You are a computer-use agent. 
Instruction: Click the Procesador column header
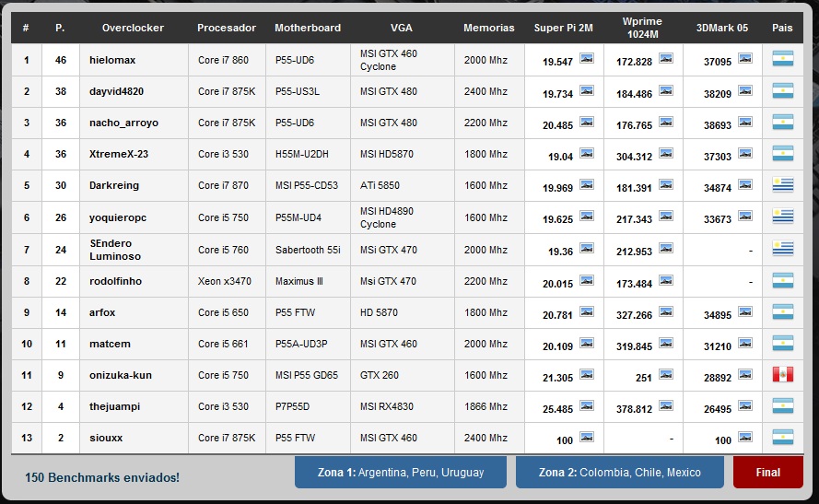coord(226,28)
